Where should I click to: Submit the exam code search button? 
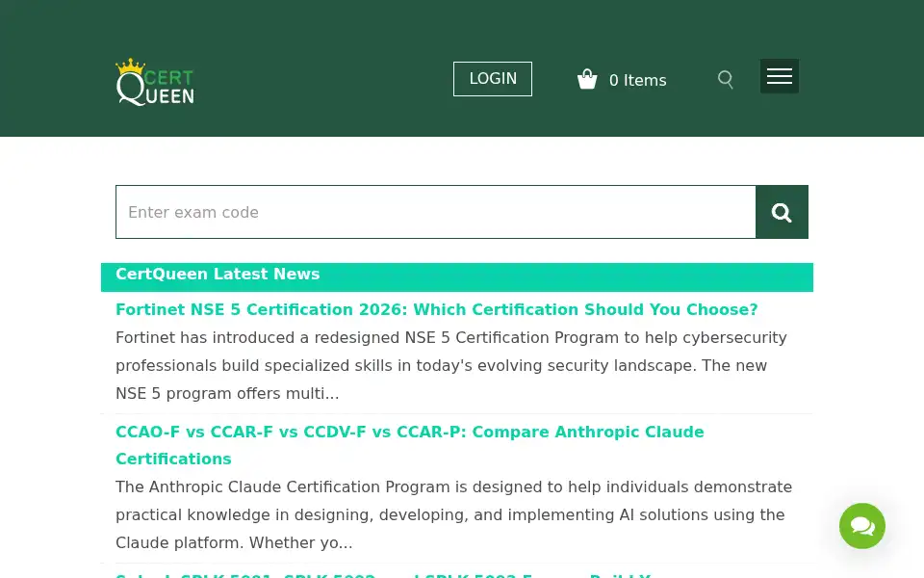click(782, 212)
